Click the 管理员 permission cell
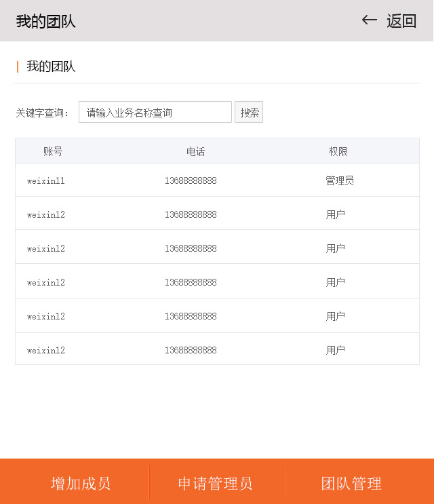This screenshot has width=434, height=504. pos(339,180)
